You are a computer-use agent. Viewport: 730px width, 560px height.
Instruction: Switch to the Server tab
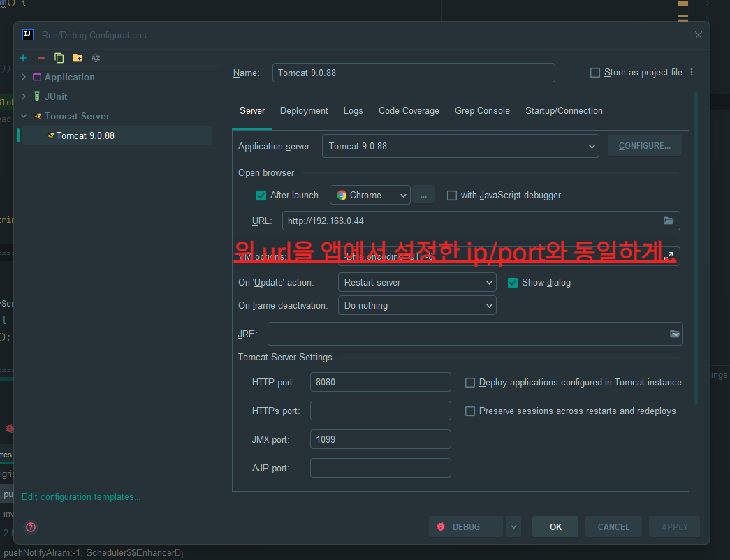point(252,111)
